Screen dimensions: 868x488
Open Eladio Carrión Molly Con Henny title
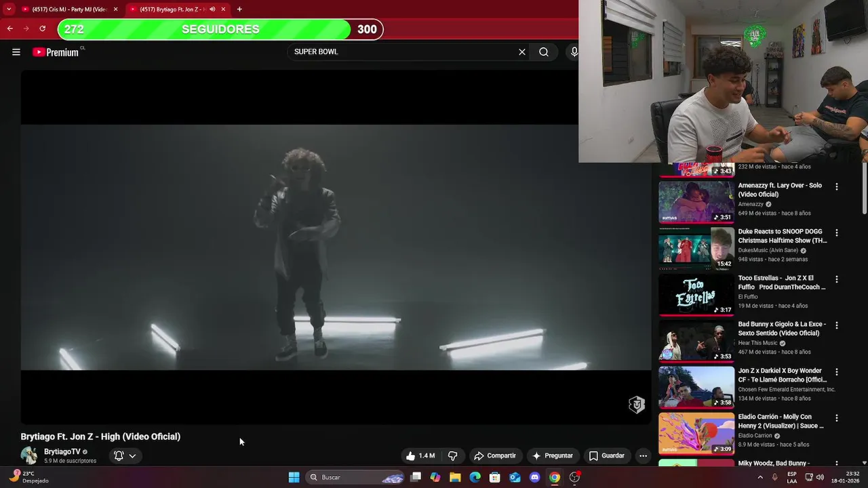pyautogui.click(x=781, y=422)
